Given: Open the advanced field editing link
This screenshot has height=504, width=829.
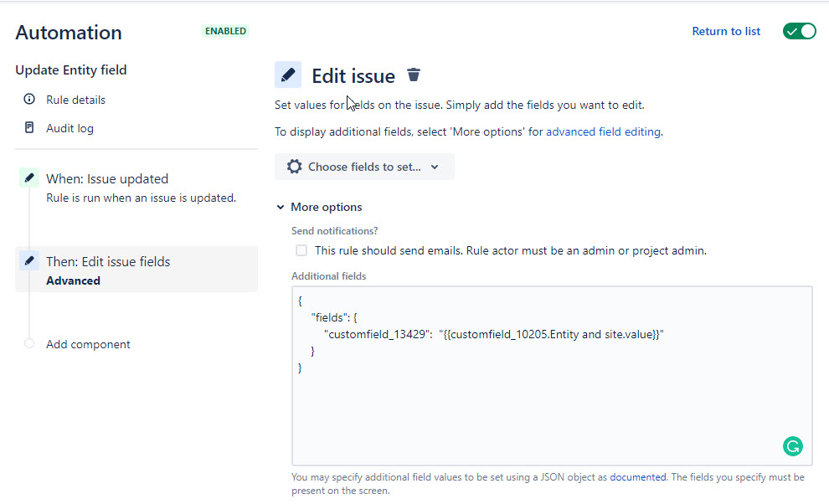Looking at the screenshot, I should 603,131.
